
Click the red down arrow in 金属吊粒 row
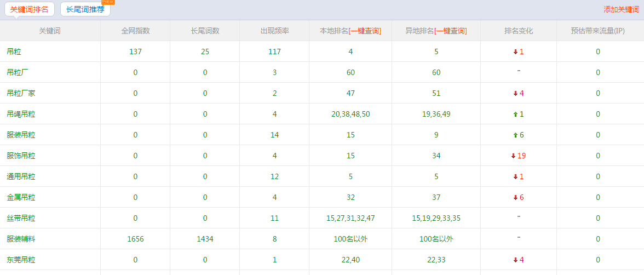tap(515, 198)
